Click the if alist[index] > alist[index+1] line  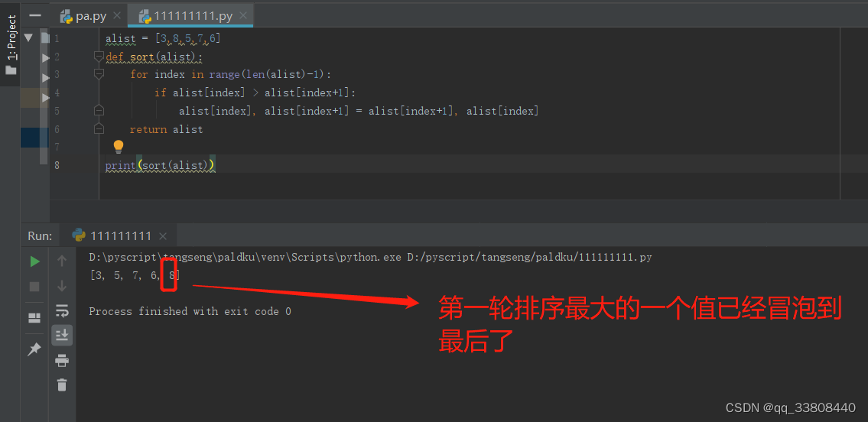255,93
